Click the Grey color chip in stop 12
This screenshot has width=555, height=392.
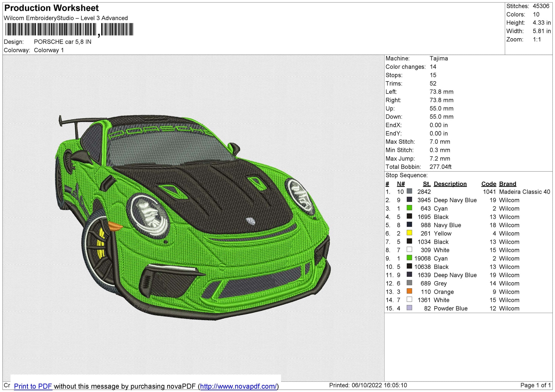(x=409, y=283)
